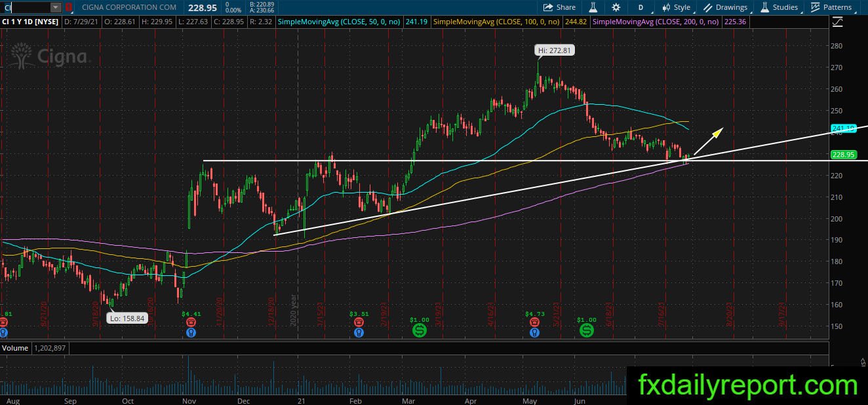Click the C: 228.95 close value

coord(227,22)
